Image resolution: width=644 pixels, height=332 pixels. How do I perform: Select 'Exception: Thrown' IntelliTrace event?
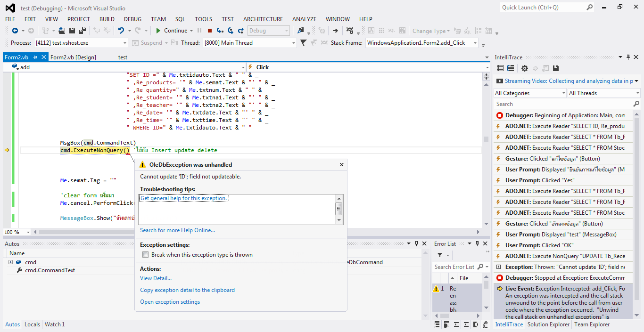(x=563, y=267)
